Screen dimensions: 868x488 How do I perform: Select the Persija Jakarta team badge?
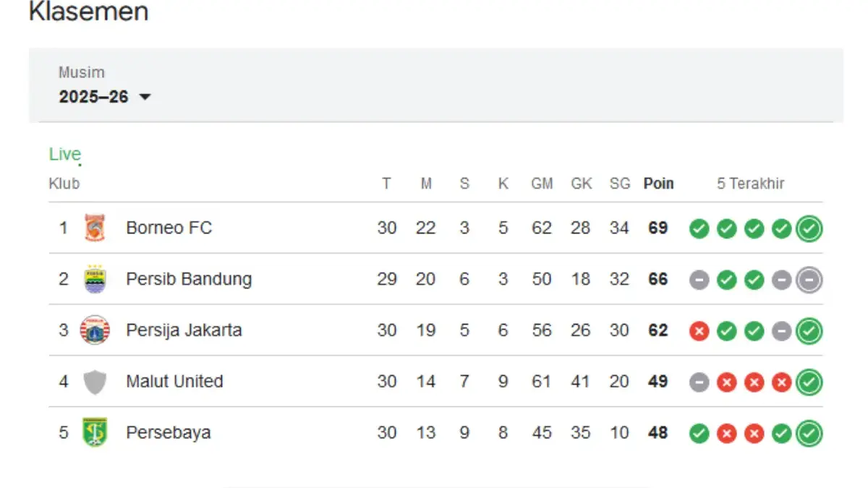[96, 330]
